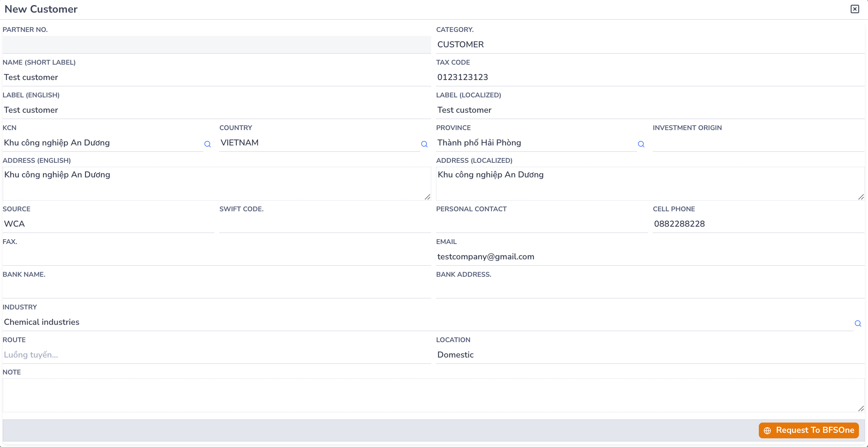
Task: Focus the Personal Contact field
Action: pyautogui.click(x=542, y=224)
